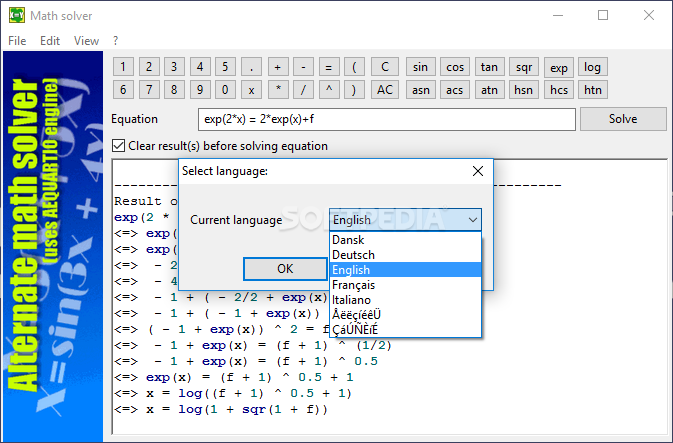
Task: Click the digit 9 keypad button
Action: [x=200, y=90]
